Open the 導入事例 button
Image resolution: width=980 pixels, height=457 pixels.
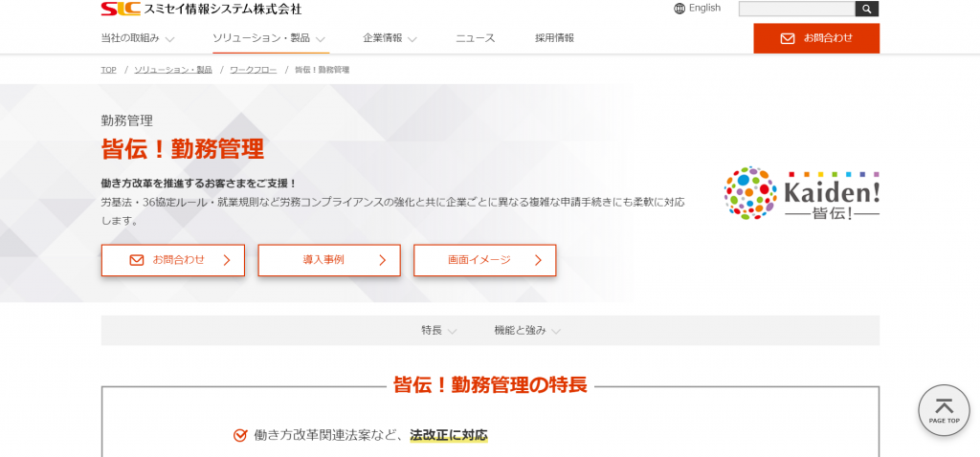coord(329,260)
